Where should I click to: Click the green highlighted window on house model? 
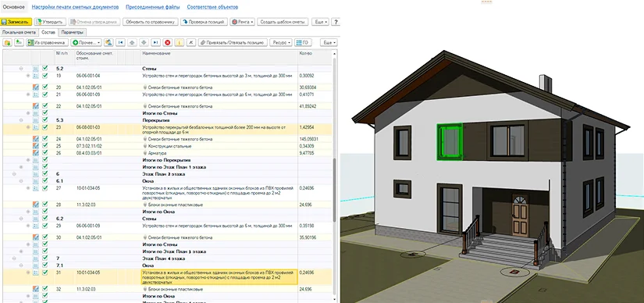pyautogui.click(x=450, y=141)
